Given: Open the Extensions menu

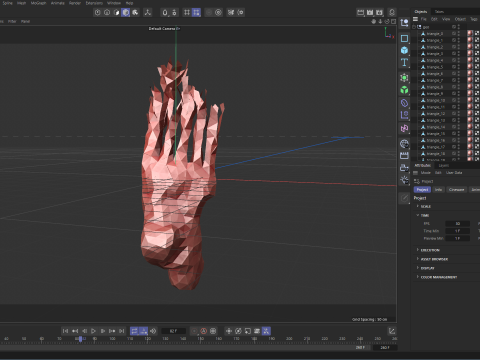Looking at the screenshot, I should pyautogui.click(x=94, y=3).
